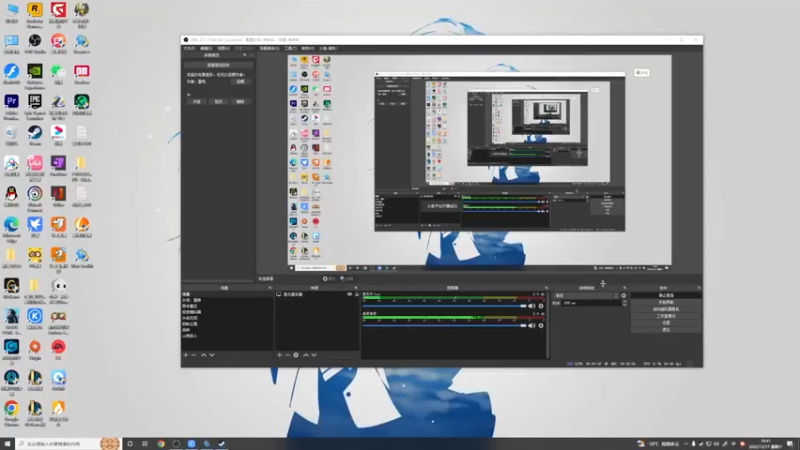Screen dimensions: 800x450
Task: Undock the Controls panel via header icon
Action: pos(699,288)
